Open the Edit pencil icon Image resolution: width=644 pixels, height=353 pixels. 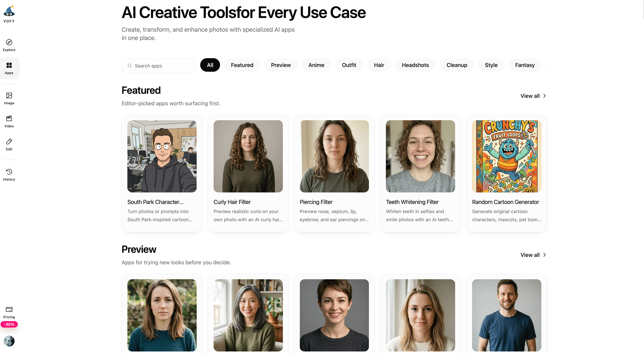pos(9,142)
